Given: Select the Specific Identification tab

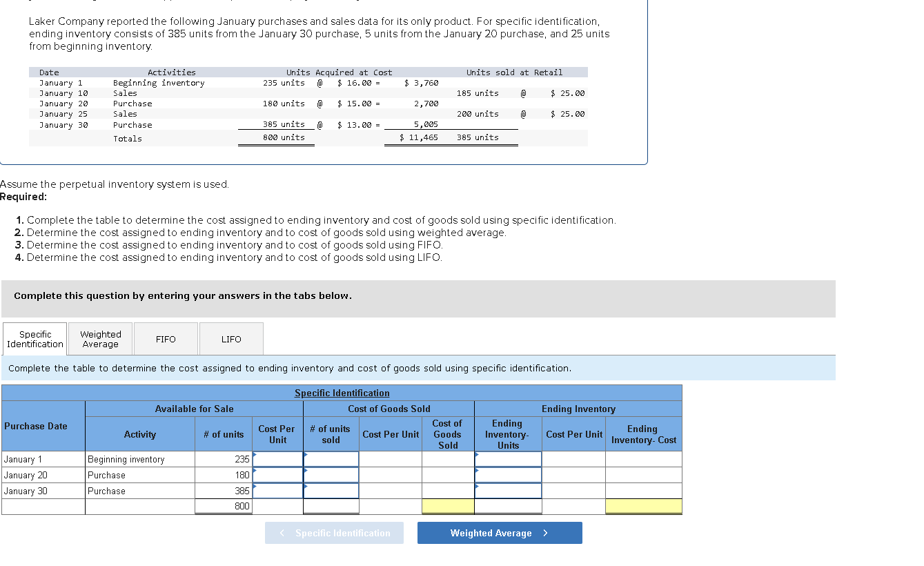Looking at the screenshot, I should tap(35, 338).
